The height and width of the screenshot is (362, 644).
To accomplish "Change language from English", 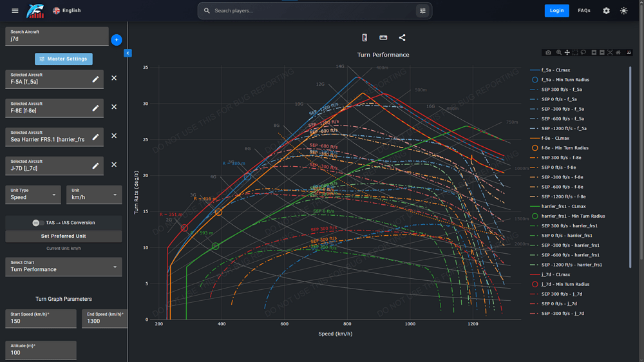I will 67,11.
